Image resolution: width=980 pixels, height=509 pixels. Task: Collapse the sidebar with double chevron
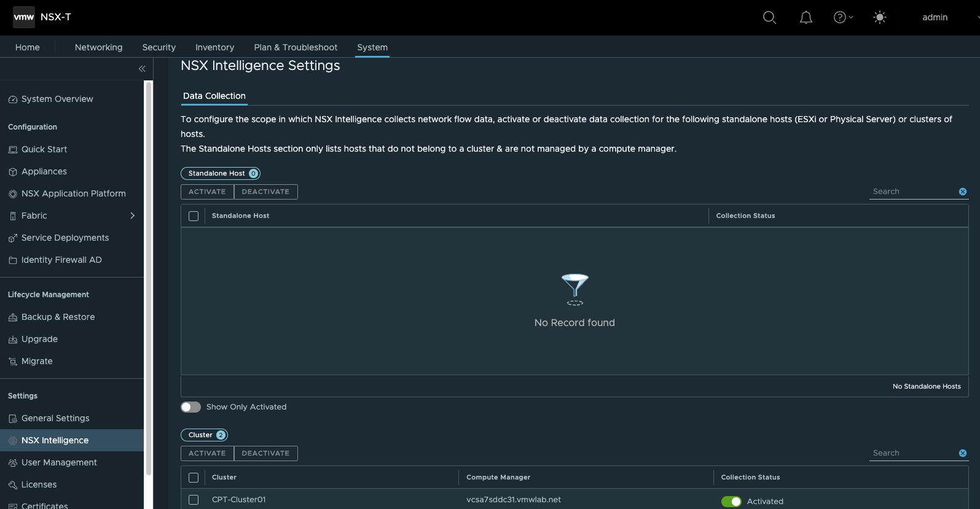click(142, 69)
